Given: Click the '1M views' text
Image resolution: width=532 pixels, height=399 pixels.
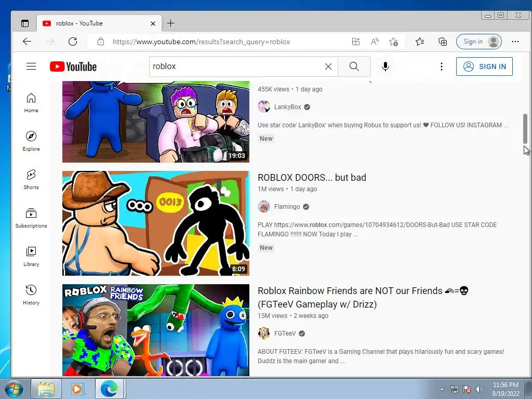Looking at the screenshot, I should (271, 189).
